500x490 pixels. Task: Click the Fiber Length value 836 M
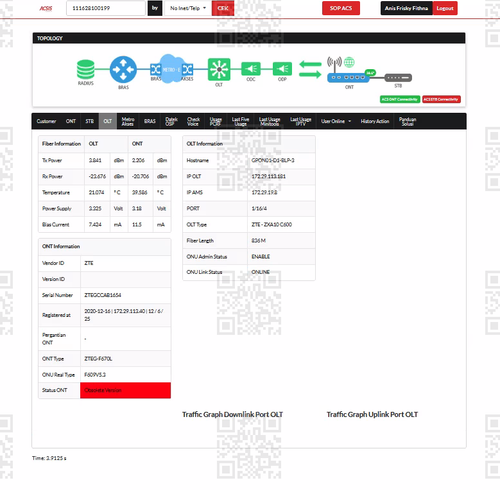[258, 240]
